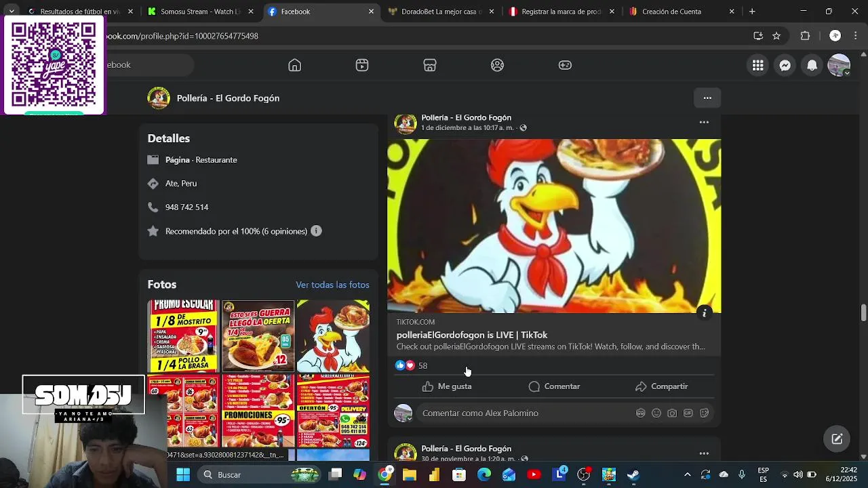The width and height of the screenshot is (868, 488).
Task: Open Chrome three-dot menu
Action: coord(856,36)
